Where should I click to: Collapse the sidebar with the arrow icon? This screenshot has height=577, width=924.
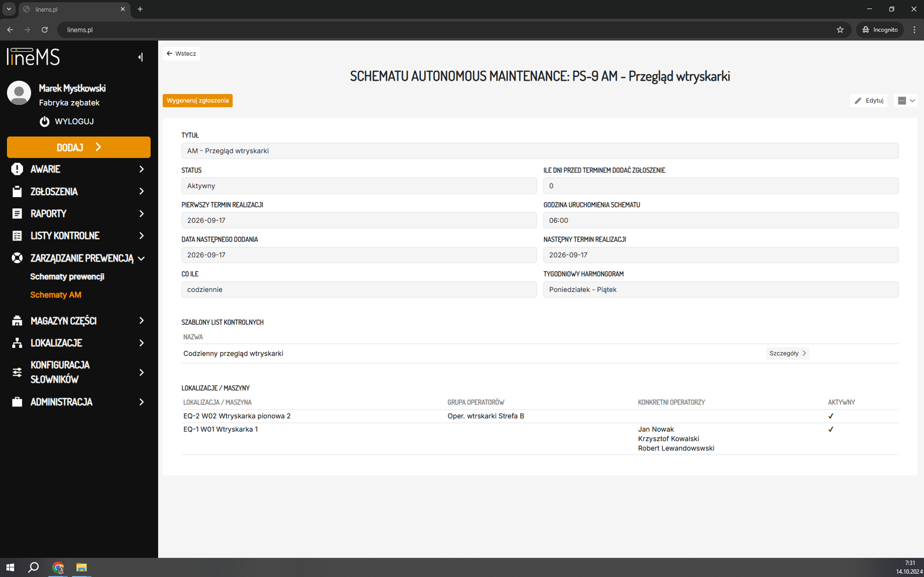pos(141,57)
